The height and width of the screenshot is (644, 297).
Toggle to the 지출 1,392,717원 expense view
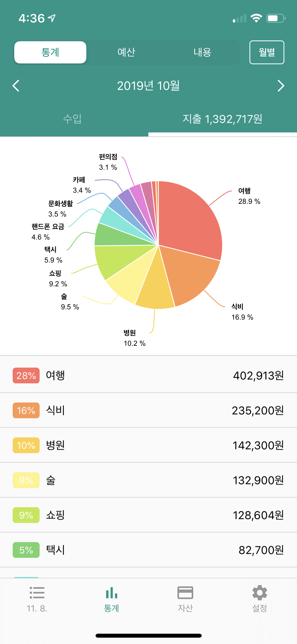point(222,119)
